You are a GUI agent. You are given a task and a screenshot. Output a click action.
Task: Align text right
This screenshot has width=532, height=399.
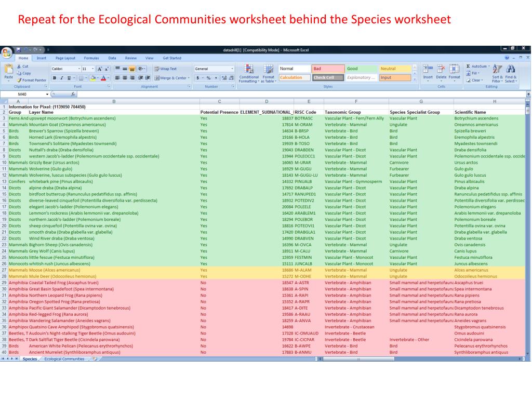(132, 78)
